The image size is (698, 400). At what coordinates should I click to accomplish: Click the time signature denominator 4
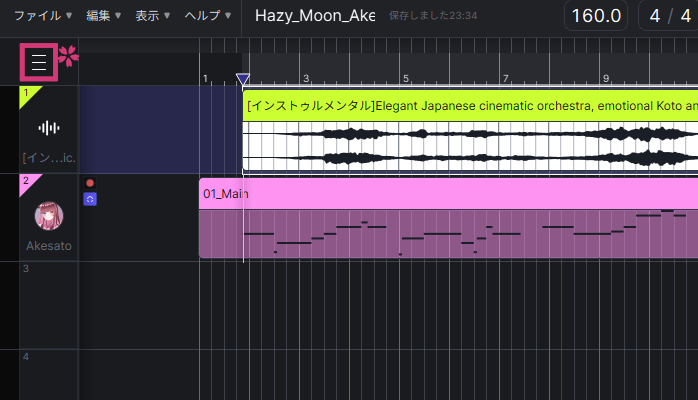(x=685, y=16)
